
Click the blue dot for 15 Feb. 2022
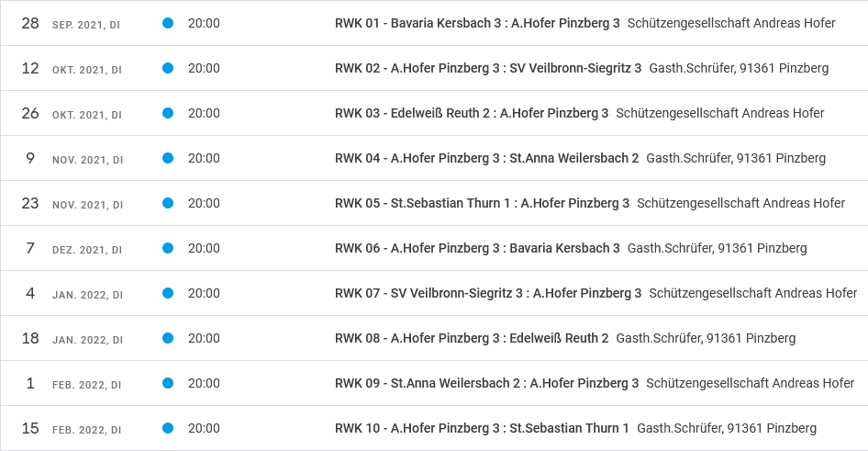coord(168,428)
